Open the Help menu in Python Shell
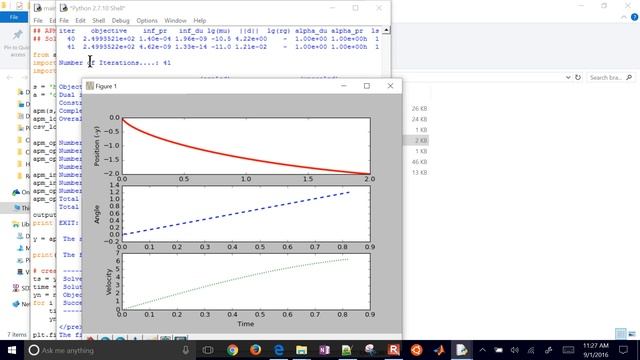640x360 pixels. 200,20
